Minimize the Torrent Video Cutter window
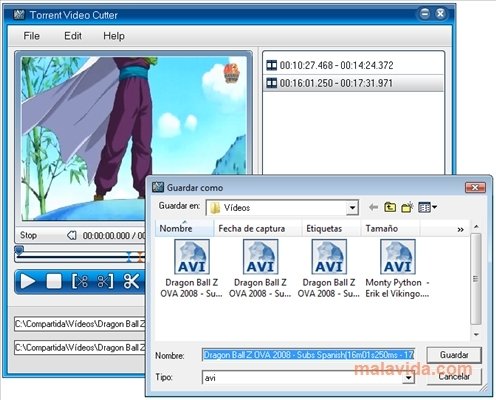 coord(425,14)
